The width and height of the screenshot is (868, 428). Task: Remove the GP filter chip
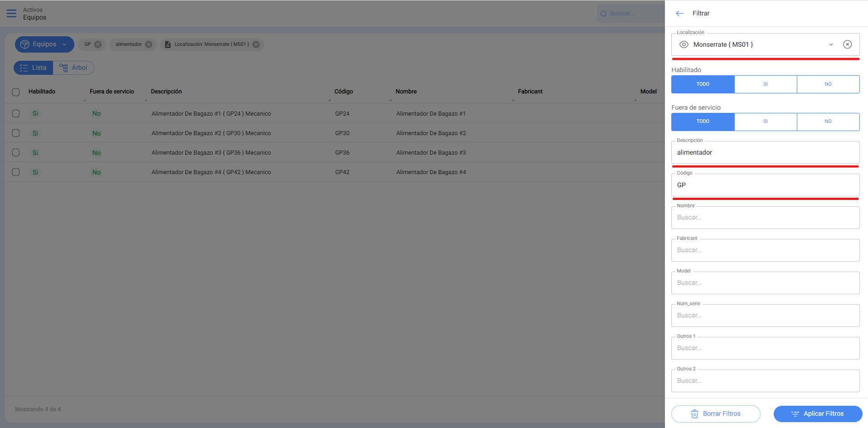[98, 44]
